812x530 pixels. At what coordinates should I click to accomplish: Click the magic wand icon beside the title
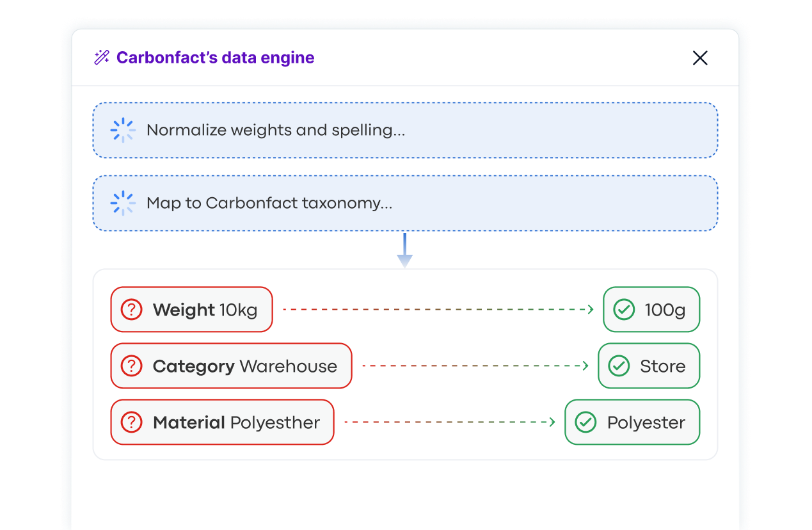pos(102,58)
